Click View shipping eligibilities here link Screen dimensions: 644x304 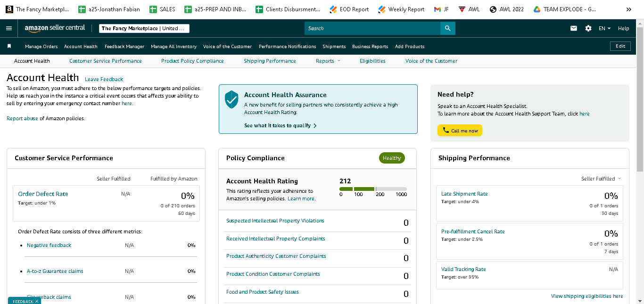(x=587, y=296)
